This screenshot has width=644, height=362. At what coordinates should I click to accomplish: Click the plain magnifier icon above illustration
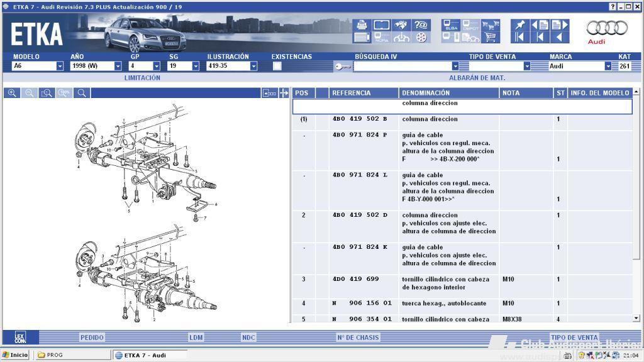click(x=82, y=93)
